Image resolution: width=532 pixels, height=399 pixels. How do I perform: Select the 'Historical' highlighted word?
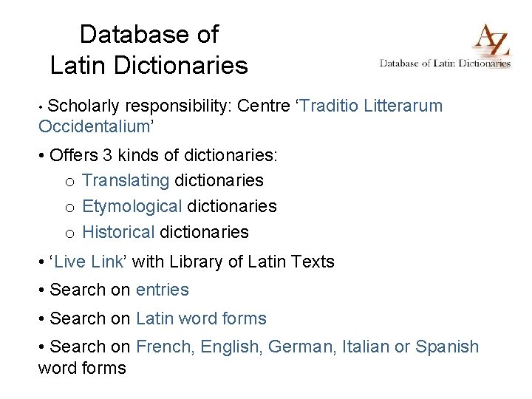tap(118, 233)
